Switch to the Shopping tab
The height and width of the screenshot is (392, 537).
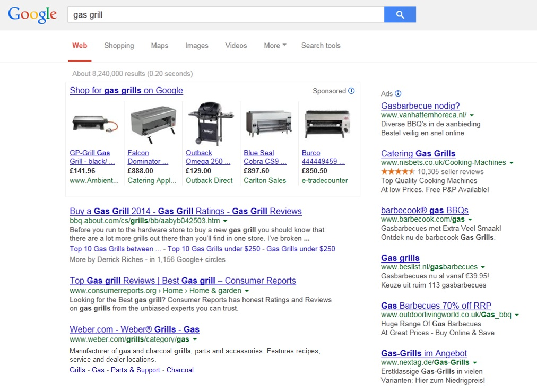(119, 46)
